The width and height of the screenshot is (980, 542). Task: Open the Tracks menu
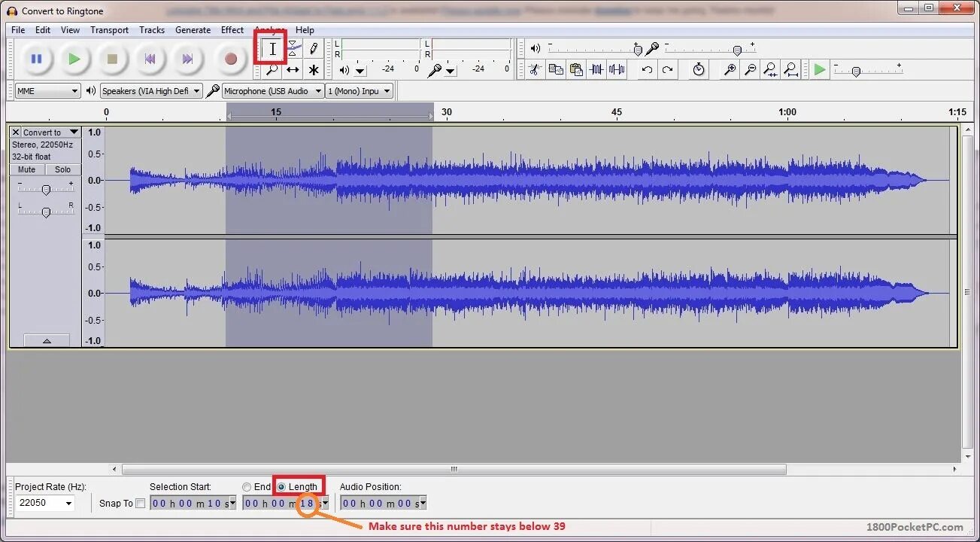(x=151, y=30)
